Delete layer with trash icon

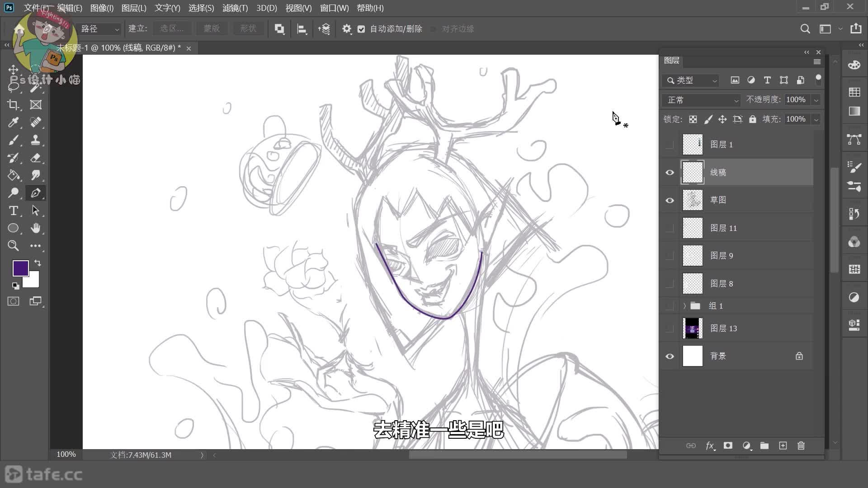click(x=801, y=446)
